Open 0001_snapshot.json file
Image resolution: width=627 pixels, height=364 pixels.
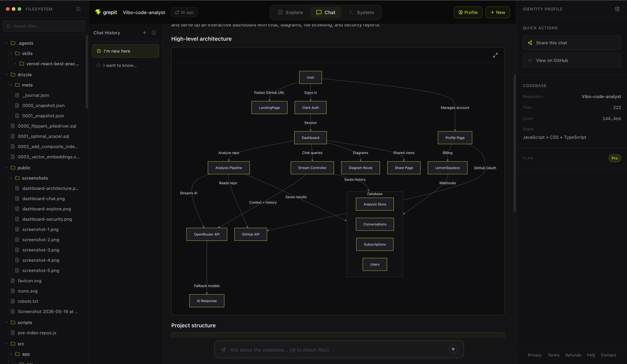[x=43, y=116]
